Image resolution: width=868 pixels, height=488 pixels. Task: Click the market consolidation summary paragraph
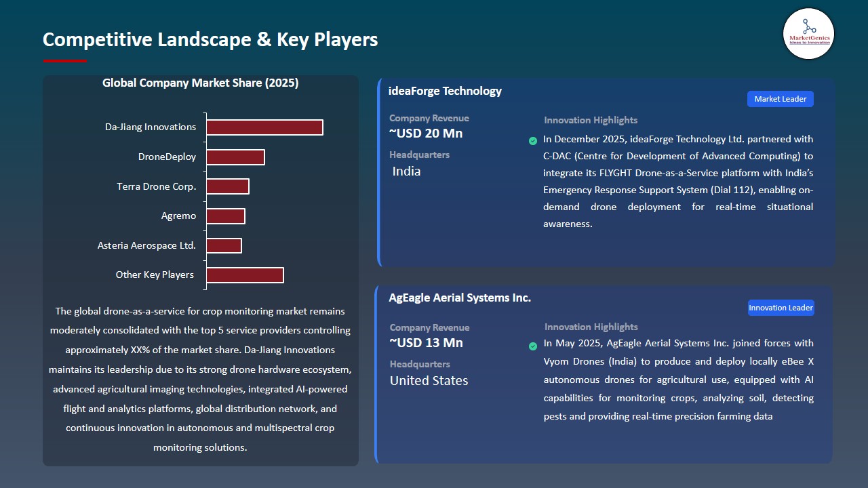tap(200, 380)
